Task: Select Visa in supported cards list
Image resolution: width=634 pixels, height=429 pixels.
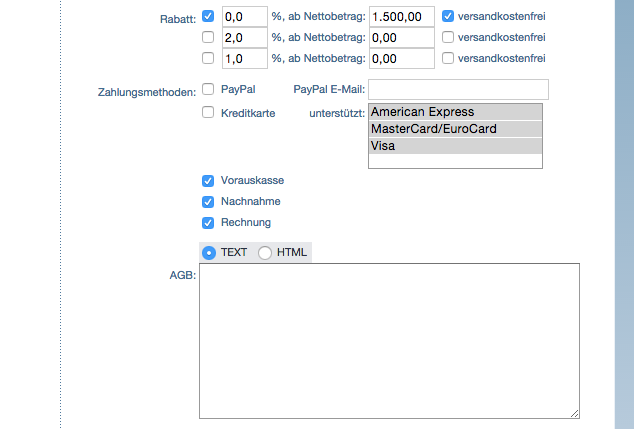Action: (x=455, y=146)
